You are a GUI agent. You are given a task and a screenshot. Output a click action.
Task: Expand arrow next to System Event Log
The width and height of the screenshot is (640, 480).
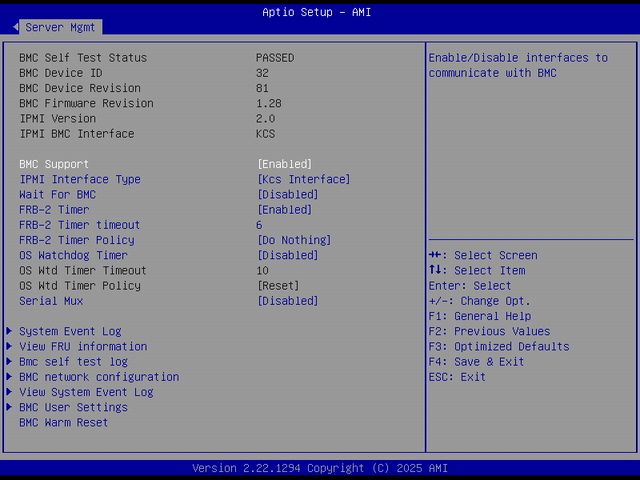9,331
